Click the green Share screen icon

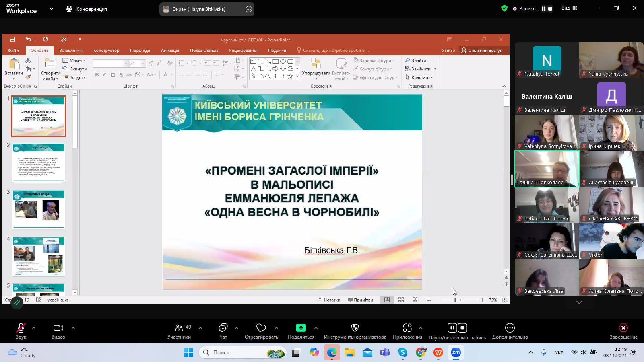pyautogui.click(x=301, y=328)
